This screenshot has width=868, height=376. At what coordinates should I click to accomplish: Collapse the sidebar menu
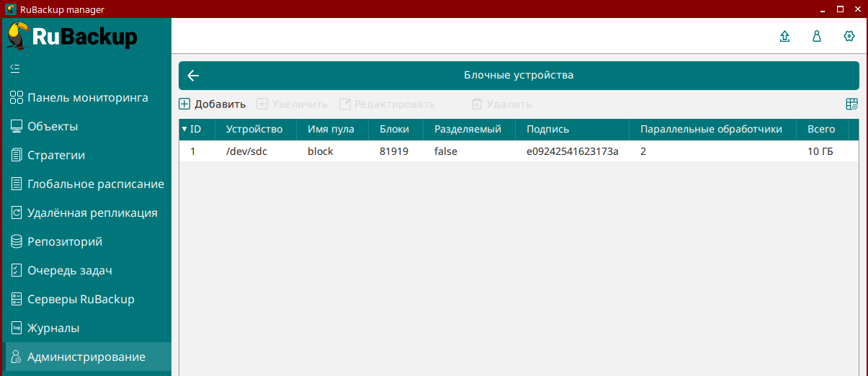click(15, 68)
